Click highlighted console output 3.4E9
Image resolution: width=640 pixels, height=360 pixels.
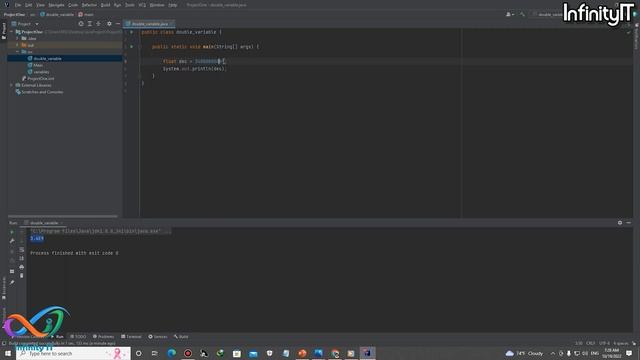(x=37, y=238)
